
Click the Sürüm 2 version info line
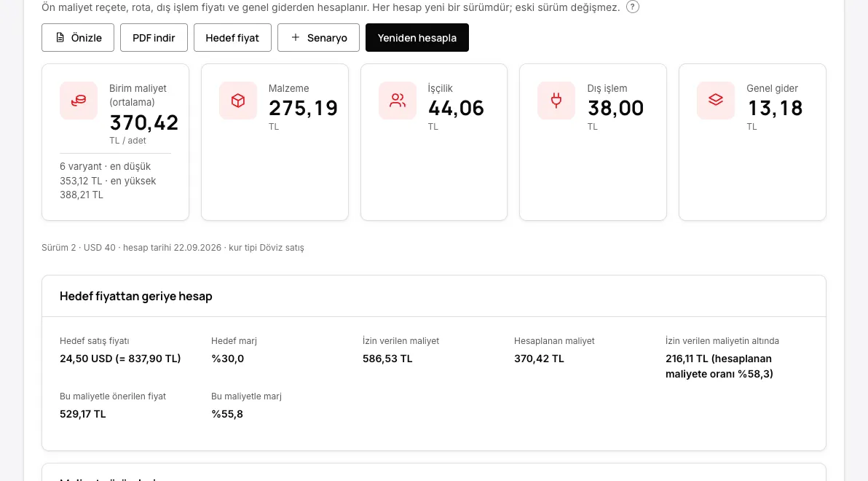173,248
